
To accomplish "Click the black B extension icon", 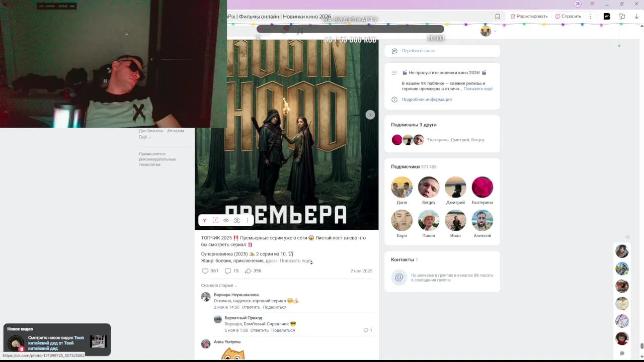I will (x=607, y=17).
